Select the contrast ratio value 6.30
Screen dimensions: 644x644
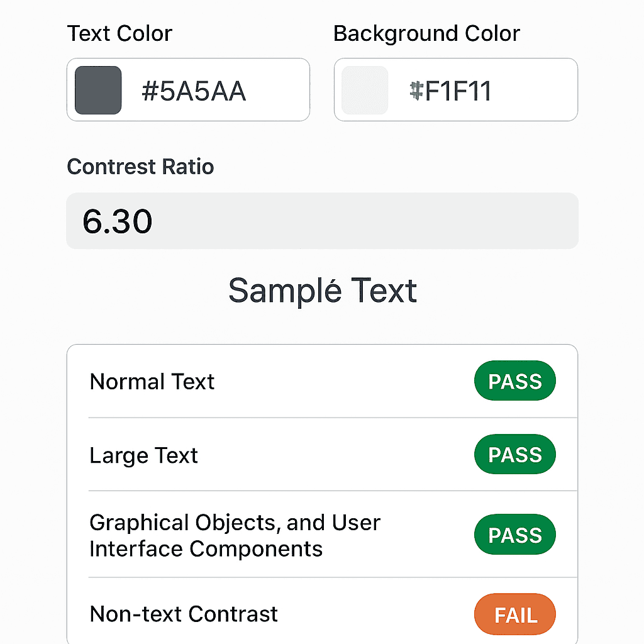click(x=117, y=221)
